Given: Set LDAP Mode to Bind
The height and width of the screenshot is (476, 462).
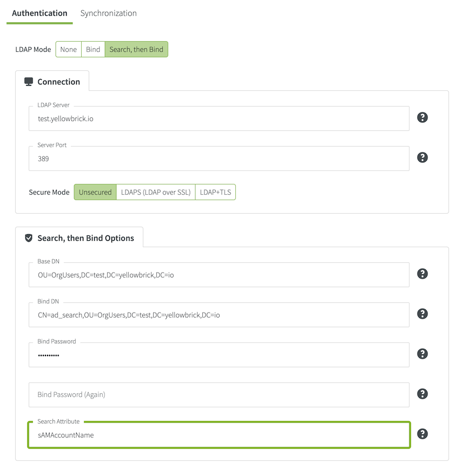Looking at the screenshot, I should coord(93,49).
